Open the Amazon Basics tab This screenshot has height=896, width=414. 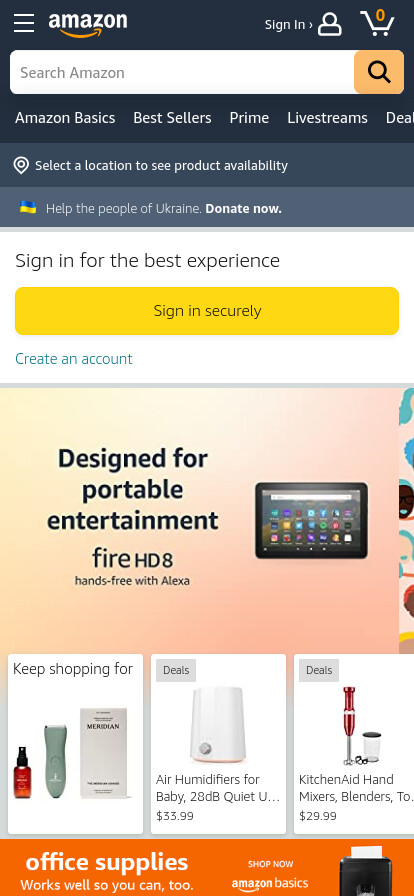(65, 118)
